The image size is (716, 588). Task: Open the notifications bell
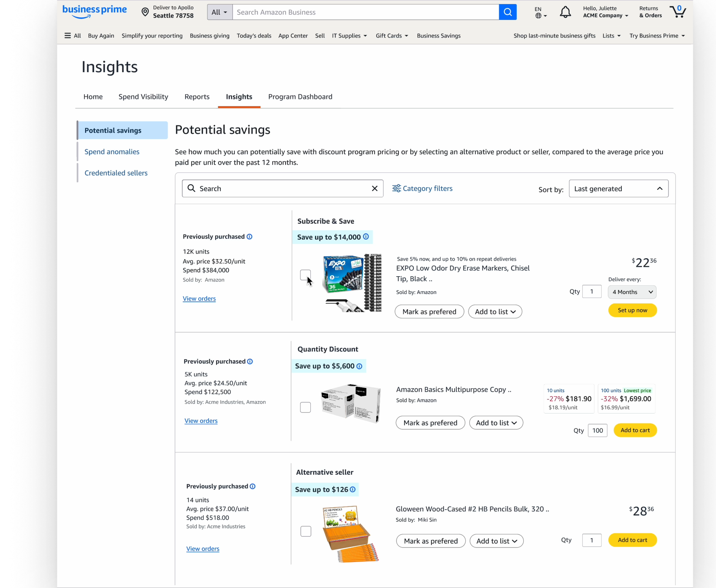click(565, 12)
